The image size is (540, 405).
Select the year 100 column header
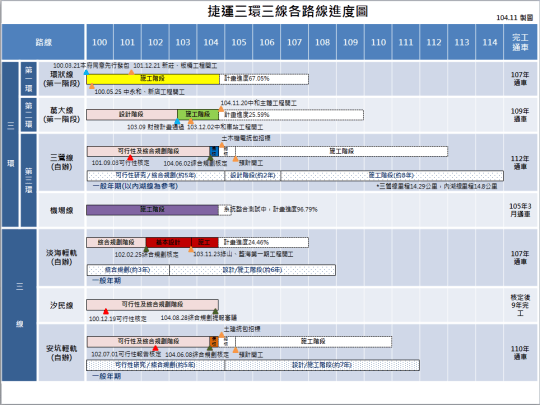(100, 42)
